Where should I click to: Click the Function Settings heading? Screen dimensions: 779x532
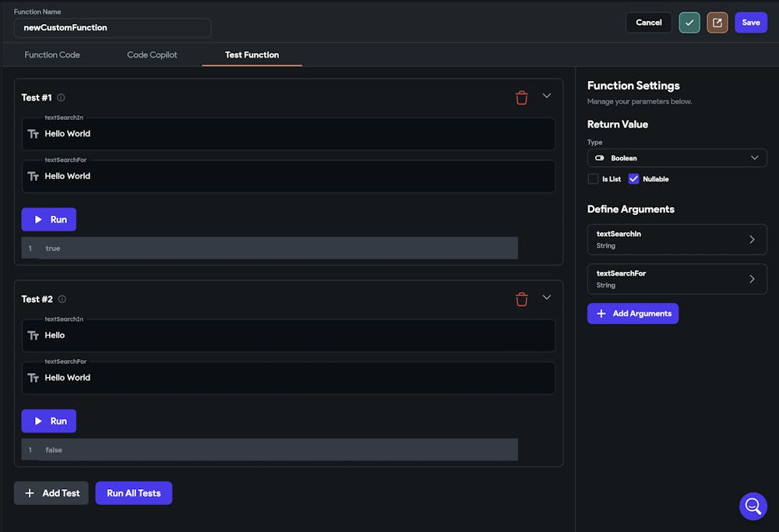(x=633, y=86)
